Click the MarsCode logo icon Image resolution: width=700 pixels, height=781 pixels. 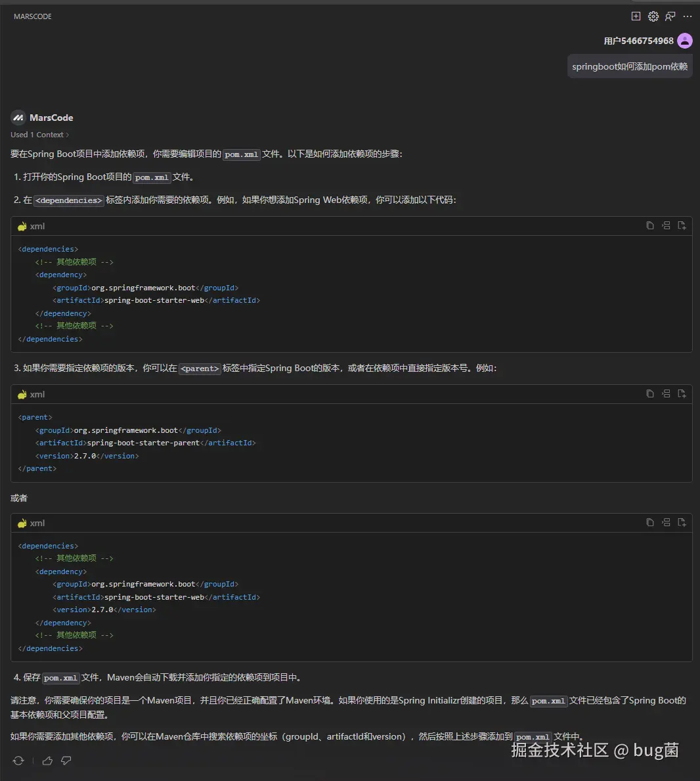point(18,118)
